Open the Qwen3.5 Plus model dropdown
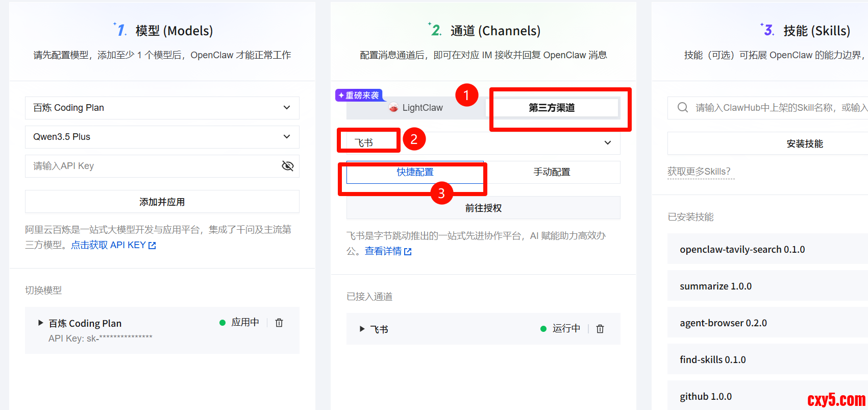Image resolution: width=868 pixels, height=410 pixels. tap(162, 137)
